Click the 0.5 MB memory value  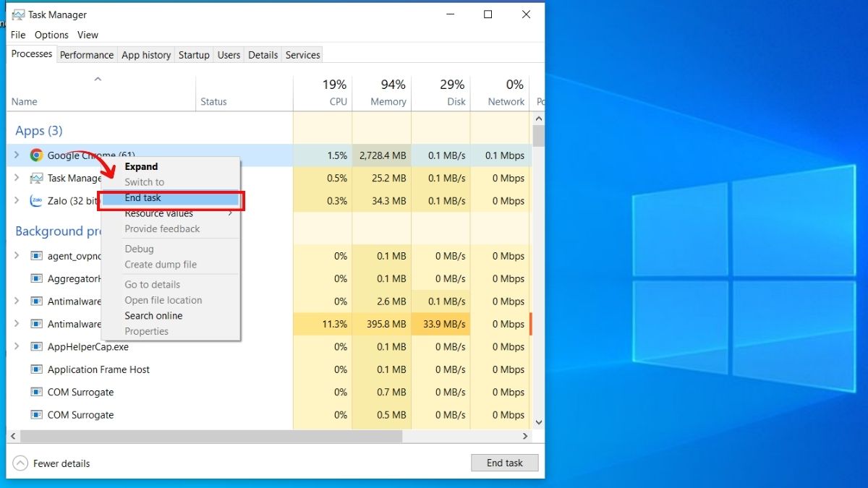tap(391, 415)
